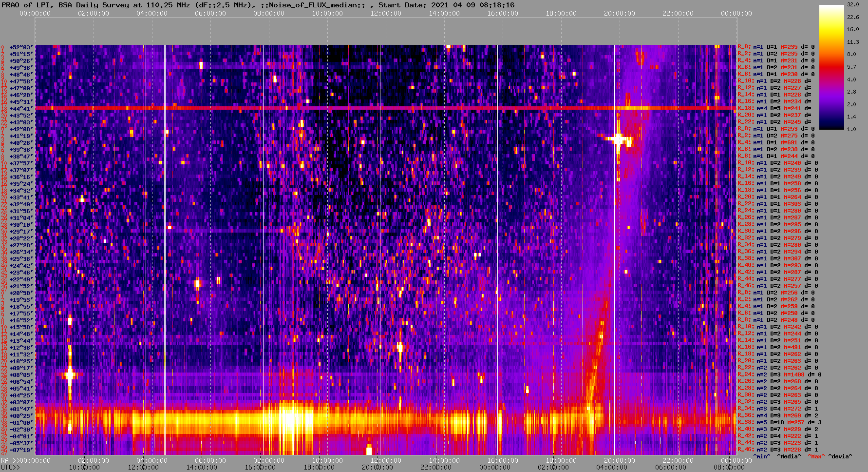Click the +08°05' declination label

point(21,375)
